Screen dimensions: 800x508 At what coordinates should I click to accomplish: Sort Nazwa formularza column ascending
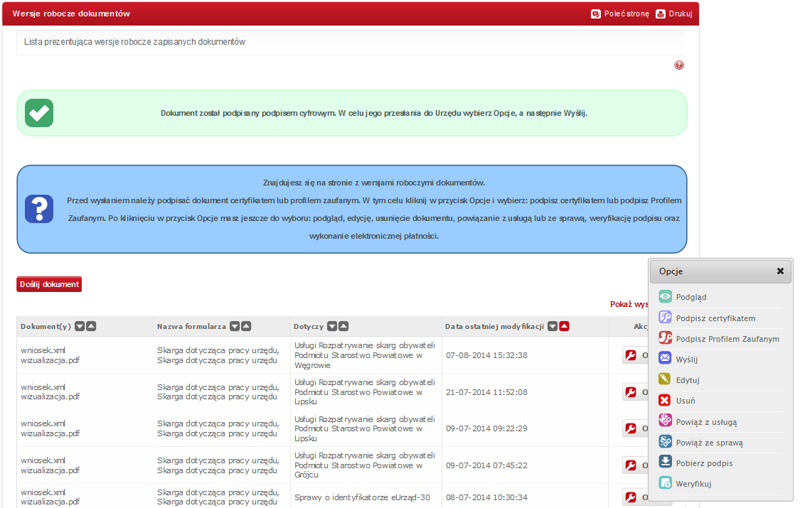point(247,326)
